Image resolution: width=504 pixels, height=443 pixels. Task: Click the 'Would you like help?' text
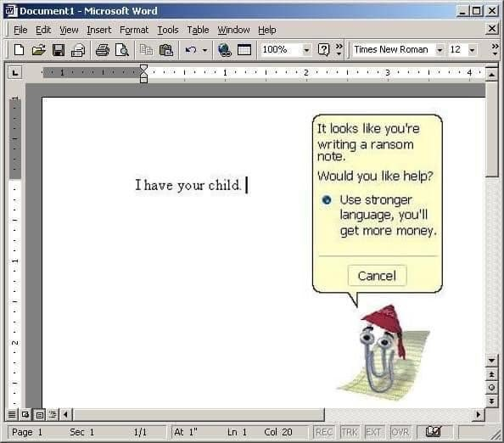(x=375, y=177)
